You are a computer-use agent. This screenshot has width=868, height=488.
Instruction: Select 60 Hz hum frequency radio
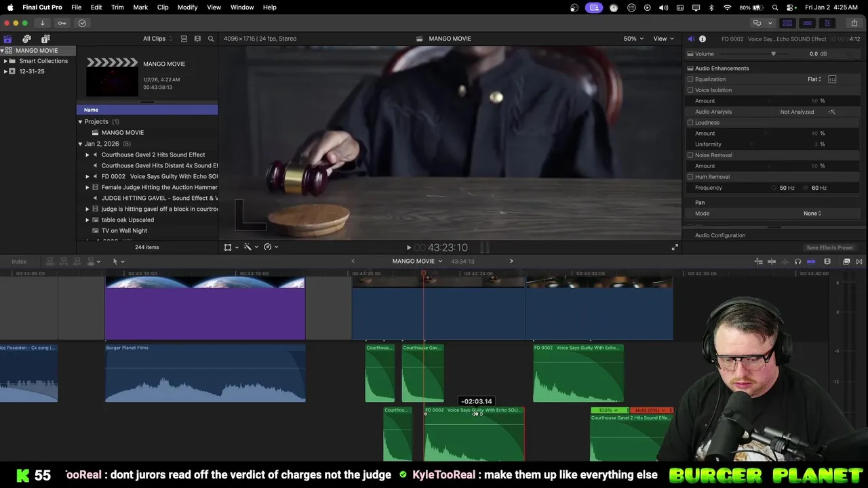click(807, 188)
